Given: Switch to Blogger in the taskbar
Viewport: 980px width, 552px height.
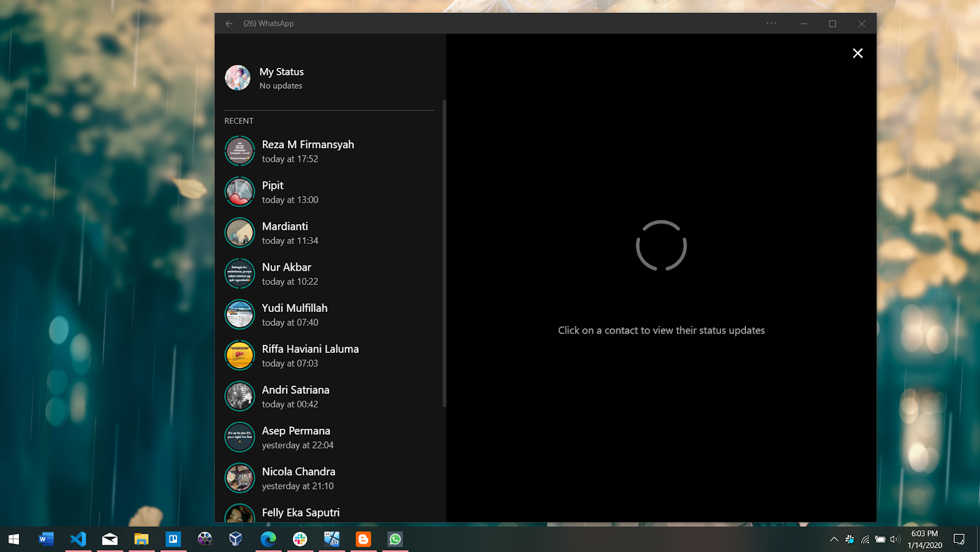Looking at the screenshot, I should pos(363,539).
